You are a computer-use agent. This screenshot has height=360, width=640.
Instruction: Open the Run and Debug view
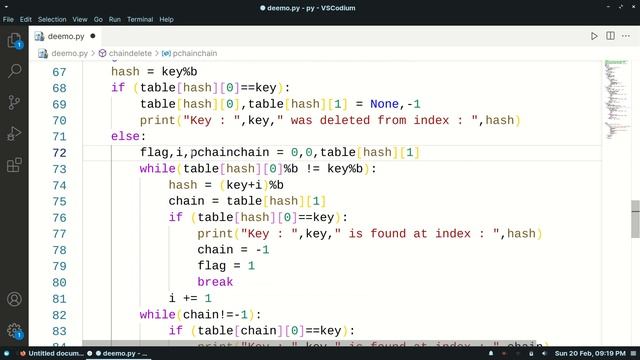click(14, 133)
